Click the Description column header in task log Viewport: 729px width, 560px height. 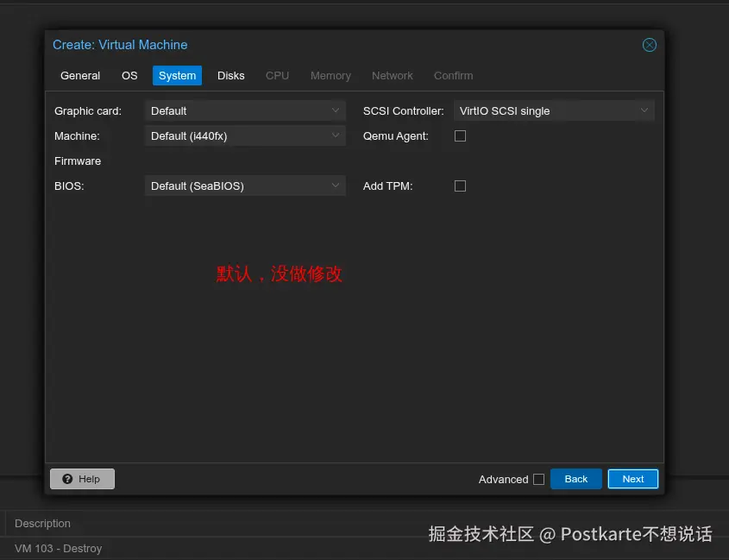(x=42, y=524)
